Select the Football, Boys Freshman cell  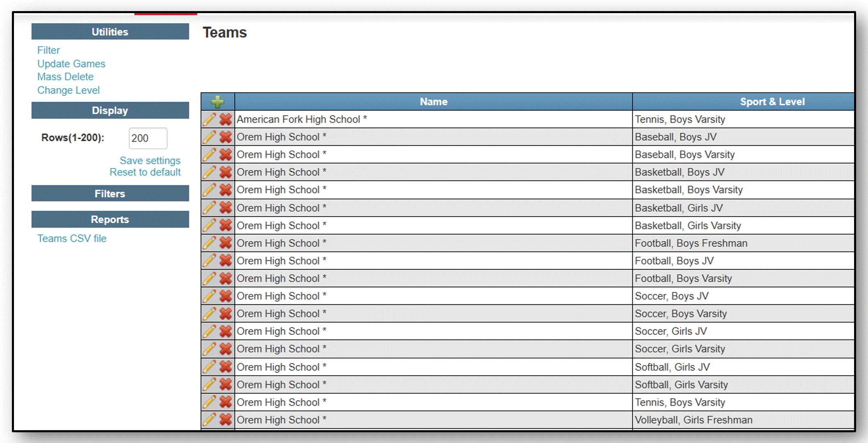tap(743, 243)
